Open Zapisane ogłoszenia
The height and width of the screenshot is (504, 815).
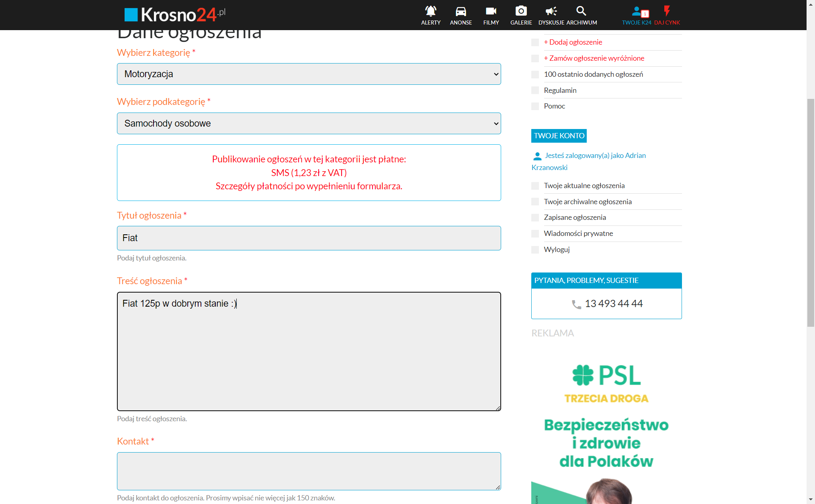(x=575, y=217)
